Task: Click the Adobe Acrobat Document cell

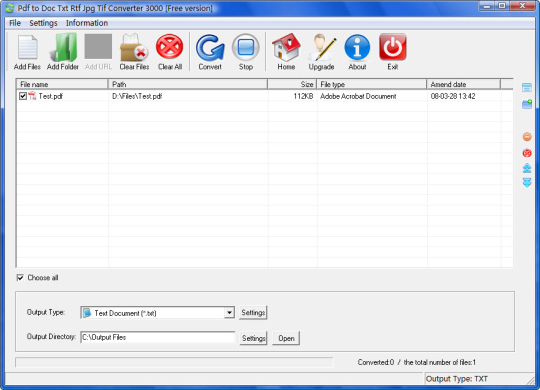Action: 358,96
